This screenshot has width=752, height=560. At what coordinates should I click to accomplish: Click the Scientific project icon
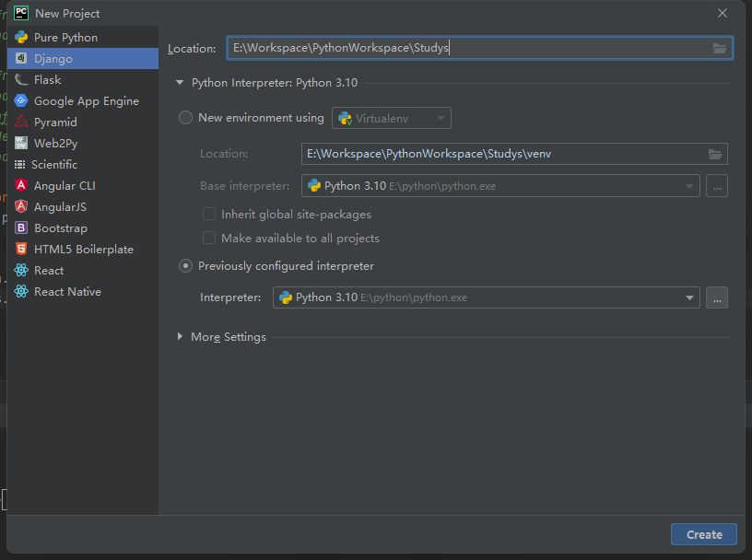click(19, 165)
